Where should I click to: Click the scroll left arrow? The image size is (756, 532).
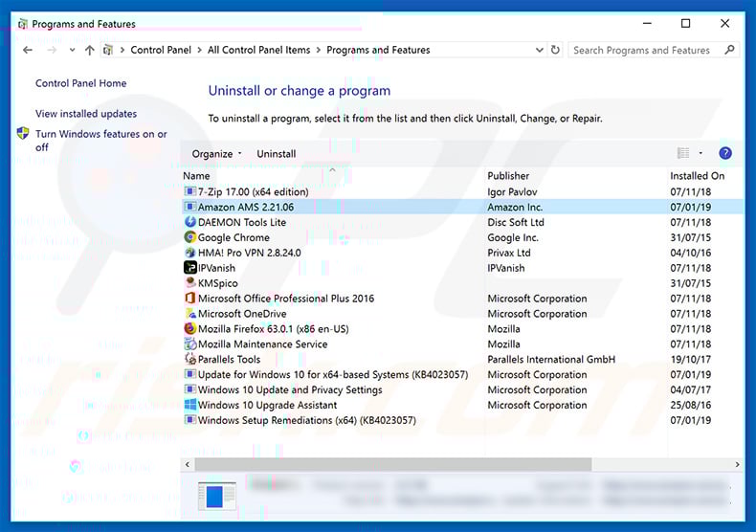click(188, 464)
